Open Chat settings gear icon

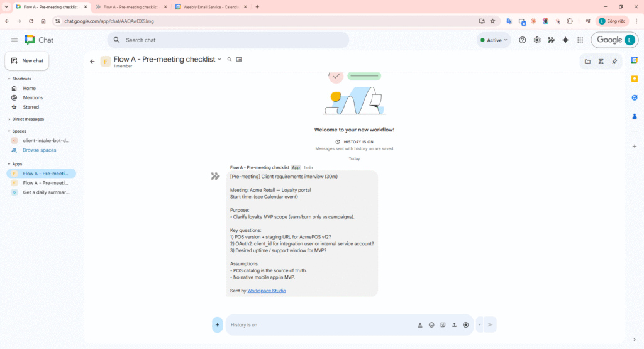pyautogui.click(x=537, y=40)
